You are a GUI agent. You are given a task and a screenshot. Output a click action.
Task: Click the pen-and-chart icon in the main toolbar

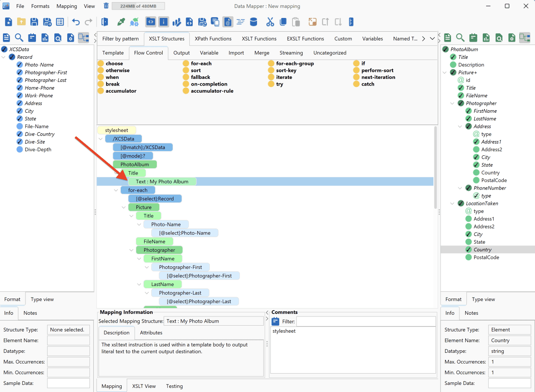point(176,22)
